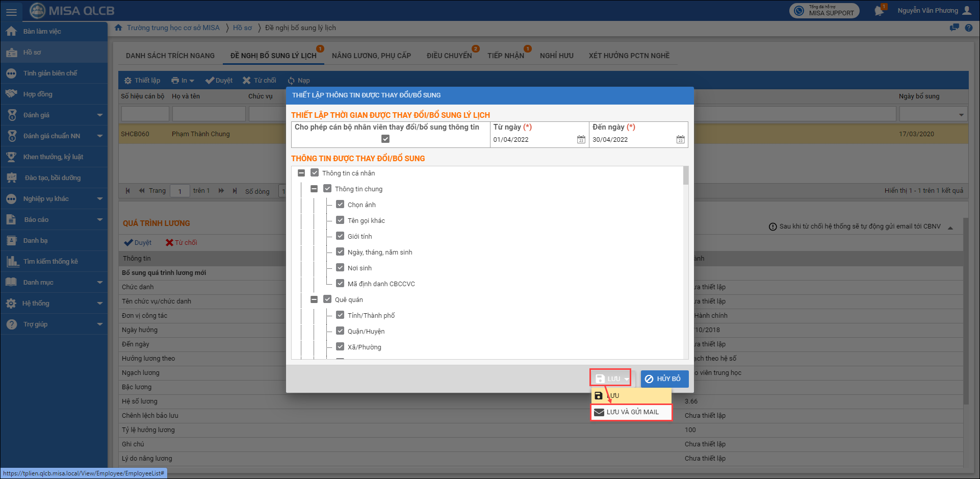Screen dimensions: 980x479
Task: Click the MISA Support hotline button
Action: tap(824, 11)
